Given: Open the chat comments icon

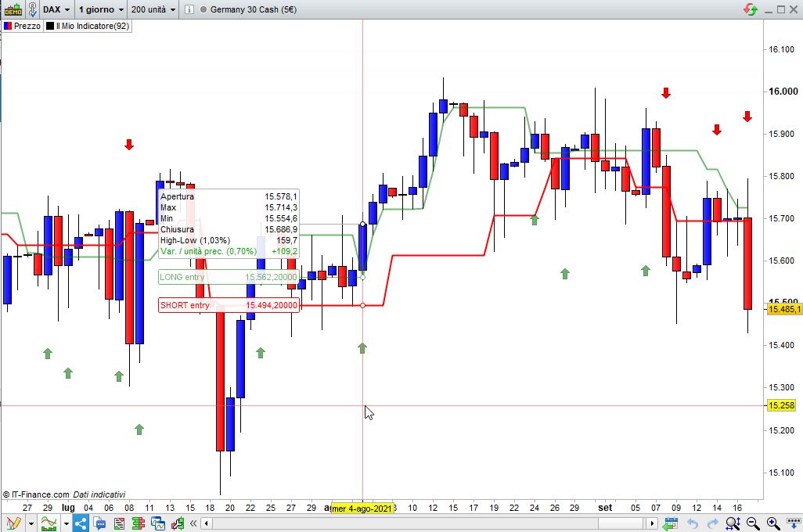Looking at the screenshot, I should 100,523.
